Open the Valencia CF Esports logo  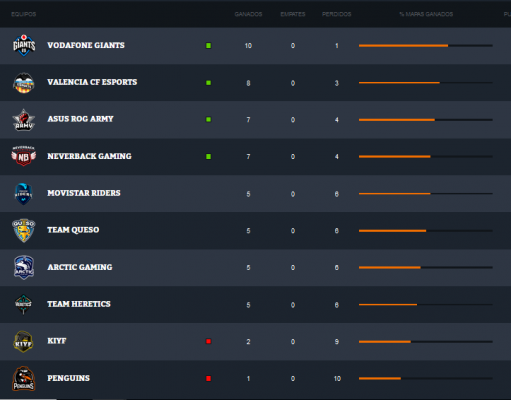click(24, 83)
